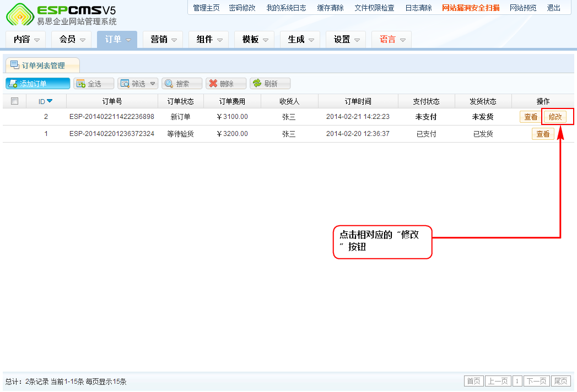Image resolution: width=577 pixels, height=392 pixels.
Task: Click the order list management (订单列表管理) tab icon
Action: [14, 66]
